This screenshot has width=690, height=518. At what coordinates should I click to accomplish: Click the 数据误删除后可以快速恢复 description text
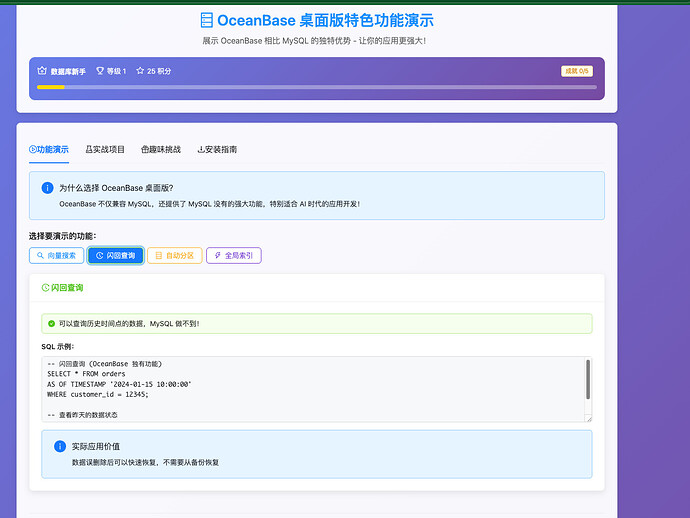click(x=145, y=463)
